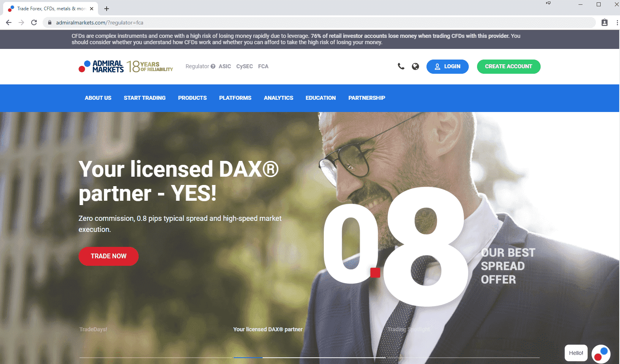The image size is (620, 364).
Task: Close the Trade Forex browser tab
Action: tap(92, 9)
